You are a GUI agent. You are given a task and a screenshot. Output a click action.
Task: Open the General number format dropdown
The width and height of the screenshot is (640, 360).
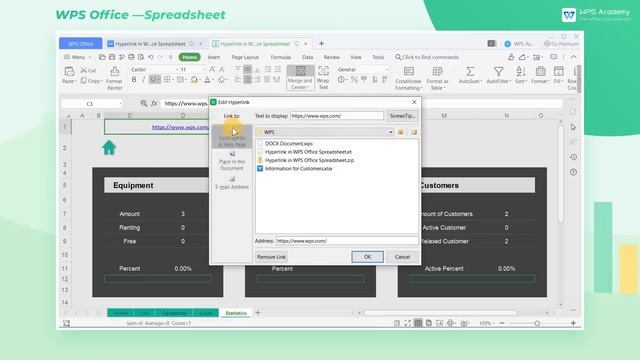[386, 70]
